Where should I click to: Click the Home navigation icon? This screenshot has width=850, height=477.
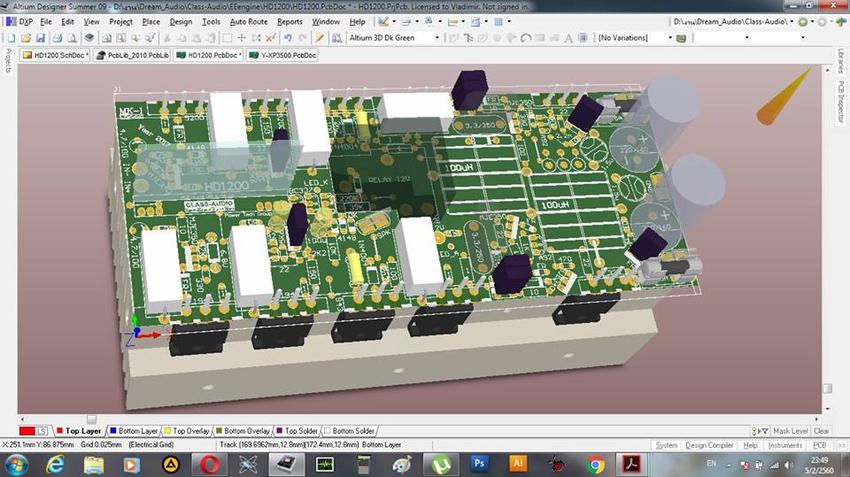(841, 22)
